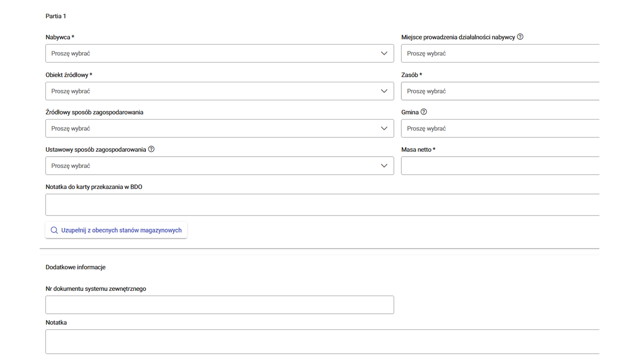Screen dimensions: 640x364
Task: Show help for Ustawowy sposób zagospodarowania
Action: [x=151, y=149]
